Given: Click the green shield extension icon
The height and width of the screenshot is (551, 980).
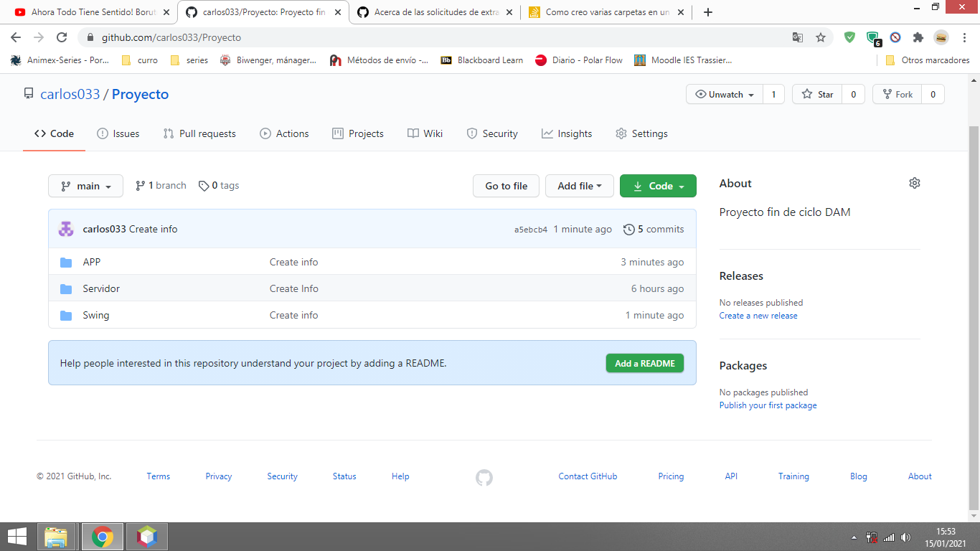Looking at the screenshot, I should click(849, 37).
